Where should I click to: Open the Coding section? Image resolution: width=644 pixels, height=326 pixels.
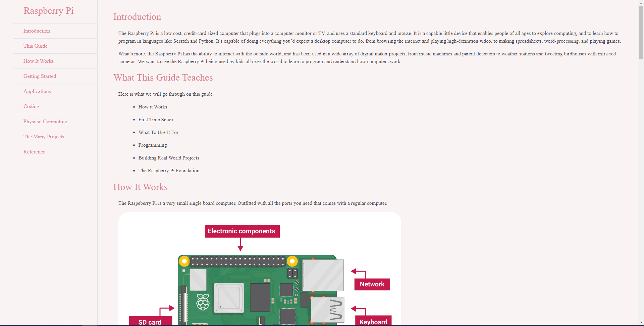pyautogui.click(x=31, y=106)
